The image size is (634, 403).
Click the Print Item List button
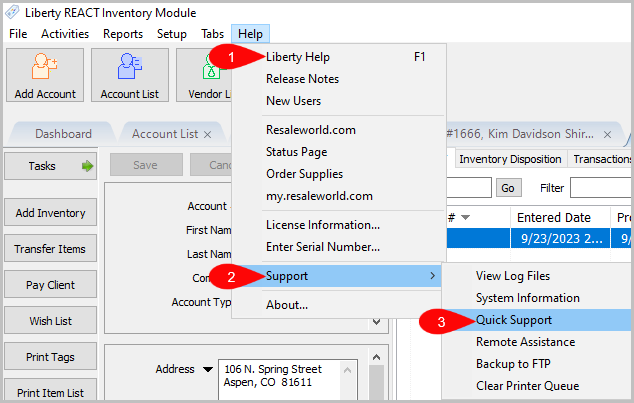(x=51, y=390)
